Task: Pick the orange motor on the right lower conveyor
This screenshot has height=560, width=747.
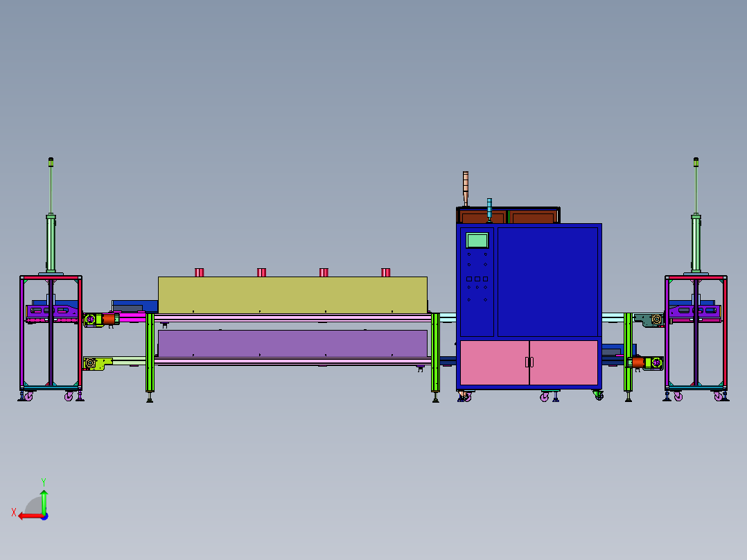Action: coord(638,362)
